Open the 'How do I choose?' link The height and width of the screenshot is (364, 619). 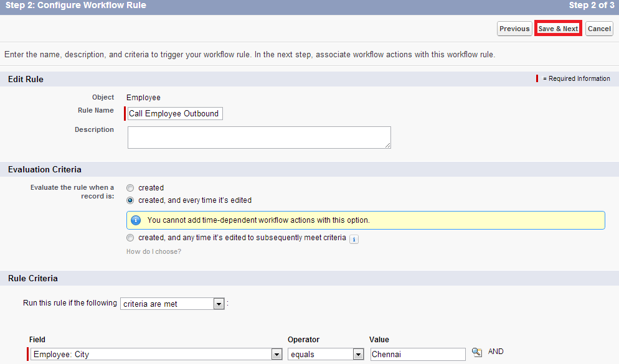(x=154, y=251)
